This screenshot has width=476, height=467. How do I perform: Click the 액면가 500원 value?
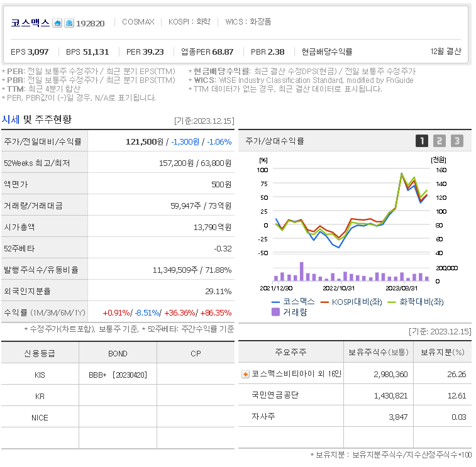point(221,185)
